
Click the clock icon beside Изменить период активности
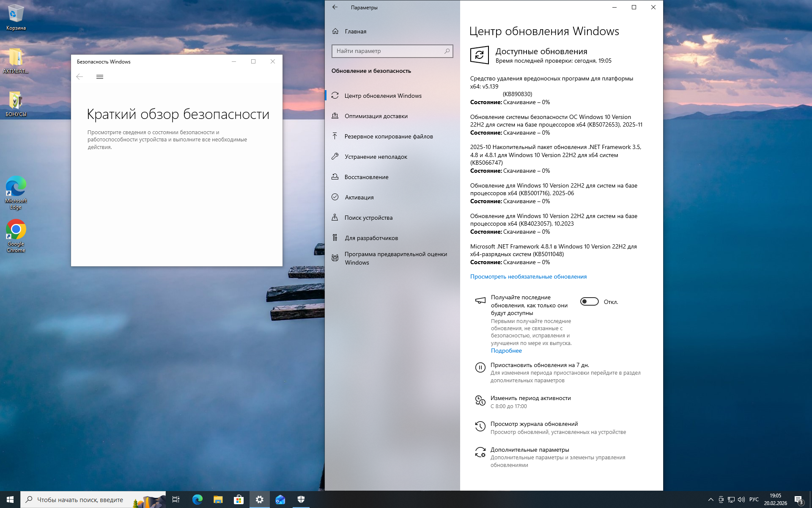point(480,400)
